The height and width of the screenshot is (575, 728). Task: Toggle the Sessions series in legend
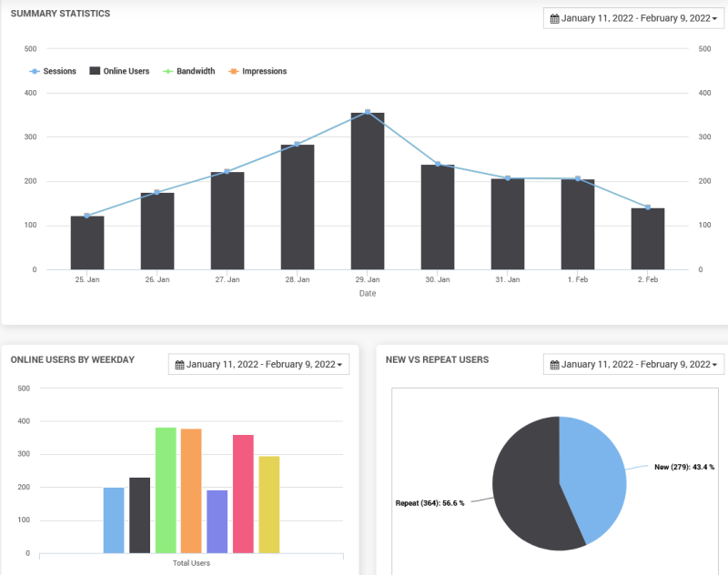53,71
